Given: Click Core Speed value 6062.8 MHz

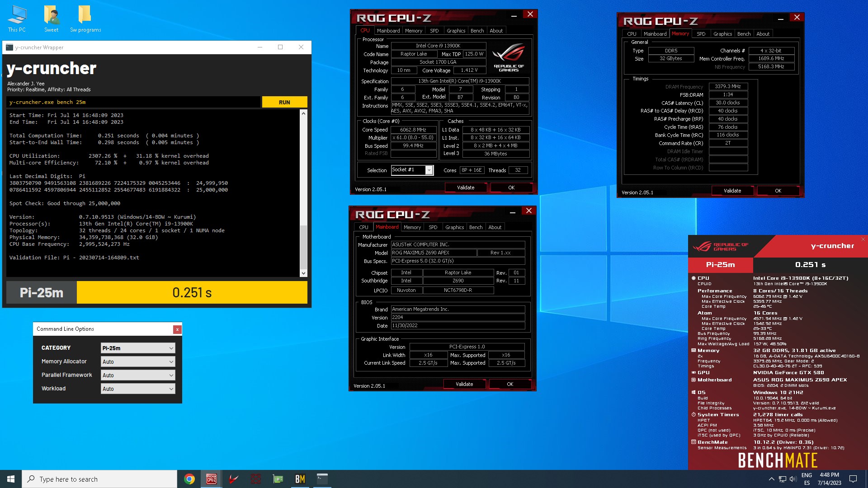Looking at the screenshot, I should 413,130.
